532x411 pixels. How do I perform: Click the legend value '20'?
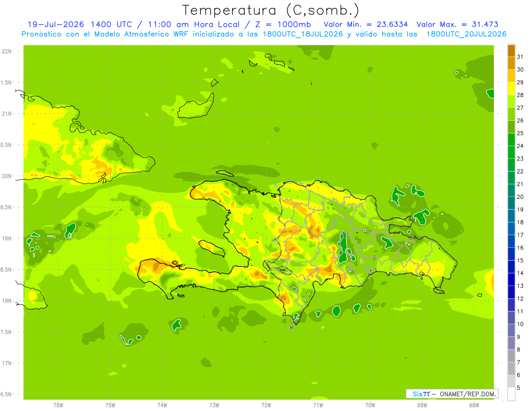coord(520,197)
